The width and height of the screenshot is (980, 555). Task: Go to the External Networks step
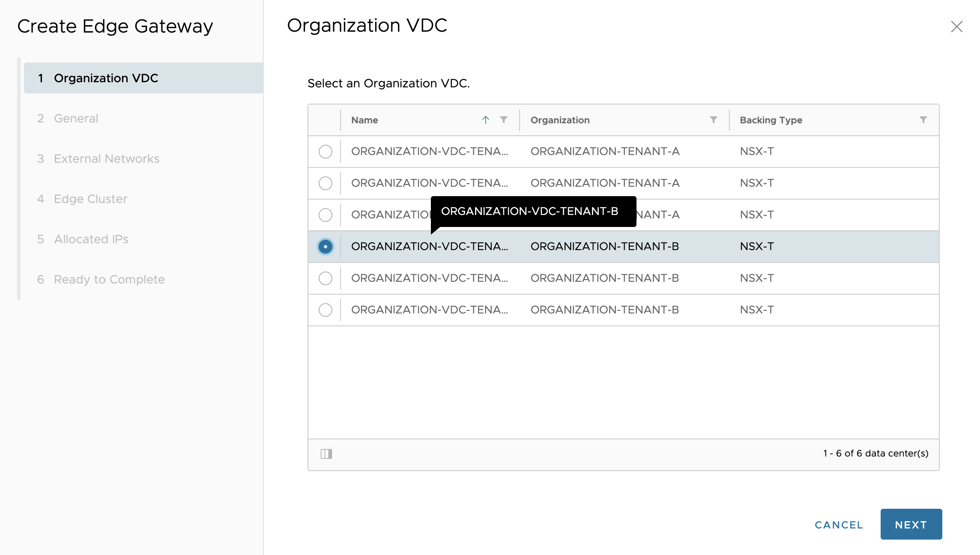pos(107,158)
